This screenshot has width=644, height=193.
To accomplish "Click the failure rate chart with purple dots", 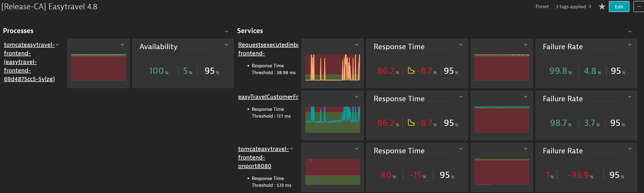I will click(502, 172).
